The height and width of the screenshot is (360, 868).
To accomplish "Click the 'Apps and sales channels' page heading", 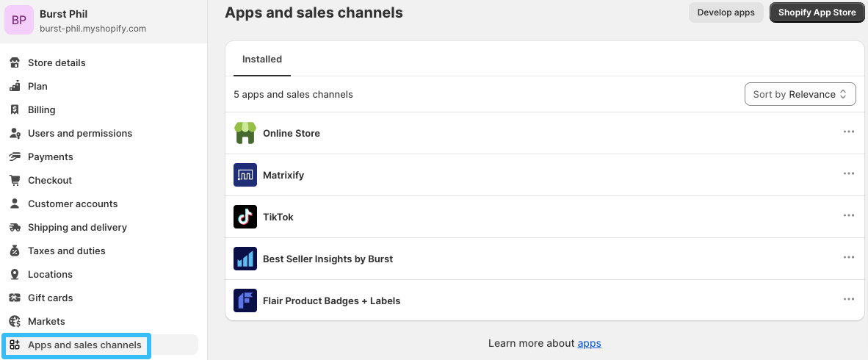I will (x=314, y=12).
